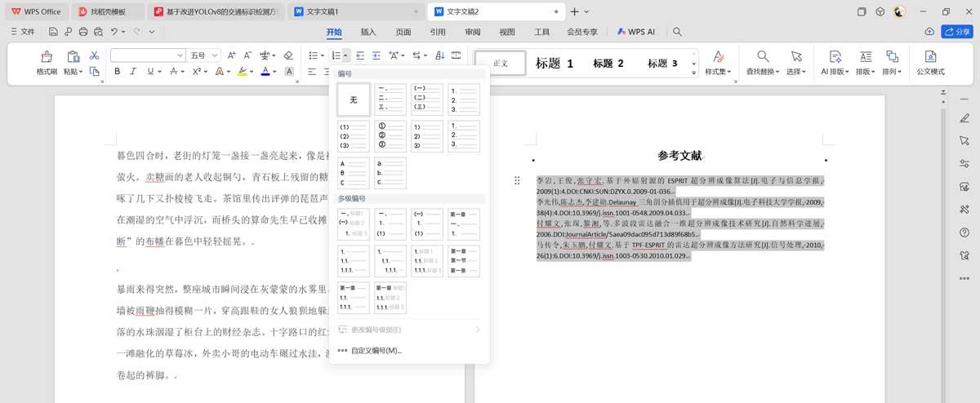
Task: Open the font name combo box
Action: click(148, 55)
